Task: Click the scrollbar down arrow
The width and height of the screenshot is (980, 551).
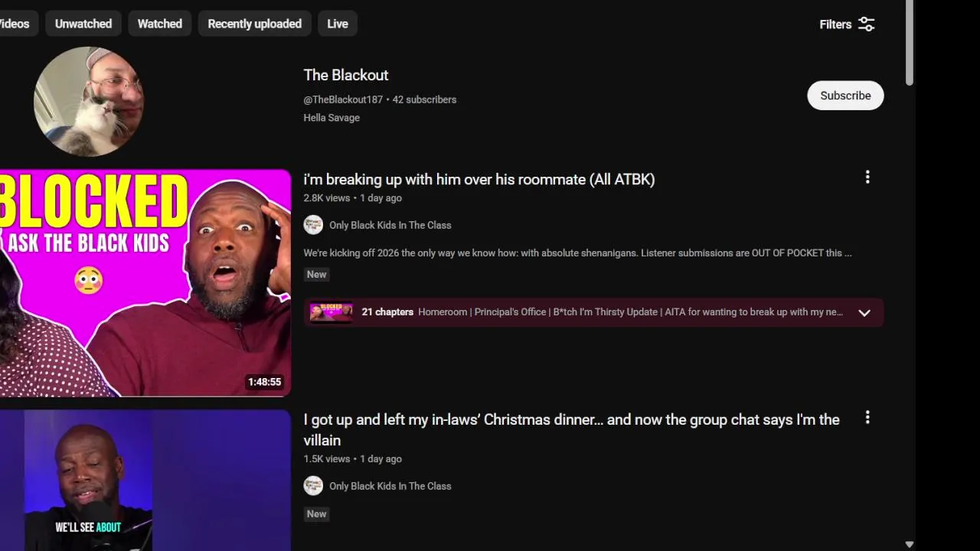Action: pyautogui.click(x=909, y=544)
